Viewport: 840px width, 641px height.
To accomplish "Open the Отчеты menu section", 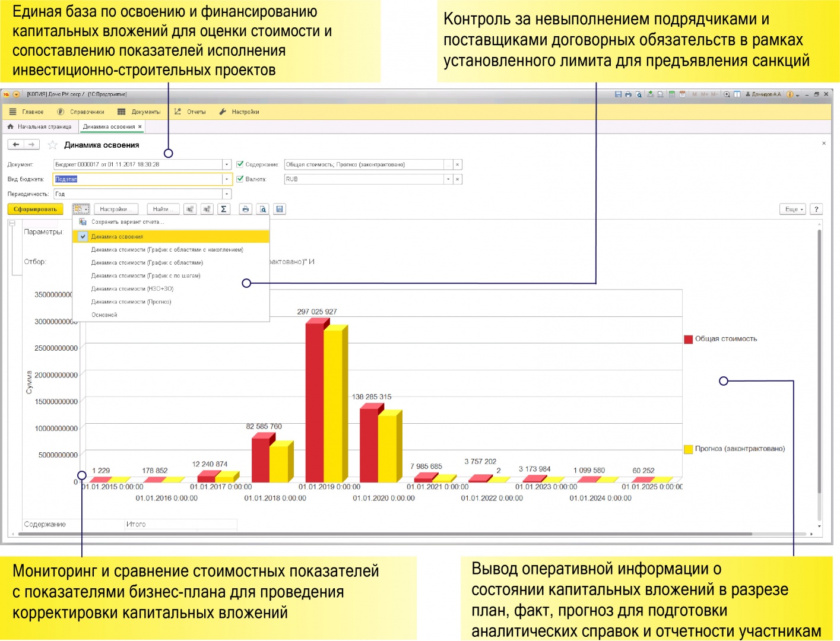I will pyautogui.click(x=190, y=112).
